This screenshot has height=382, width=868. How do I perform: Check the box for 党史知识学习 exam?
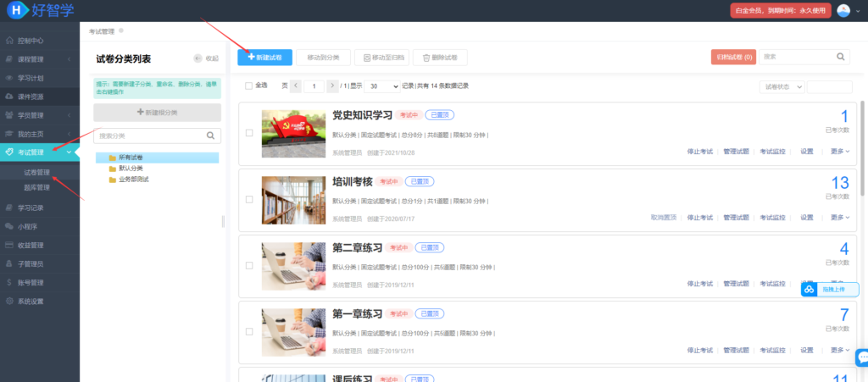248,133
